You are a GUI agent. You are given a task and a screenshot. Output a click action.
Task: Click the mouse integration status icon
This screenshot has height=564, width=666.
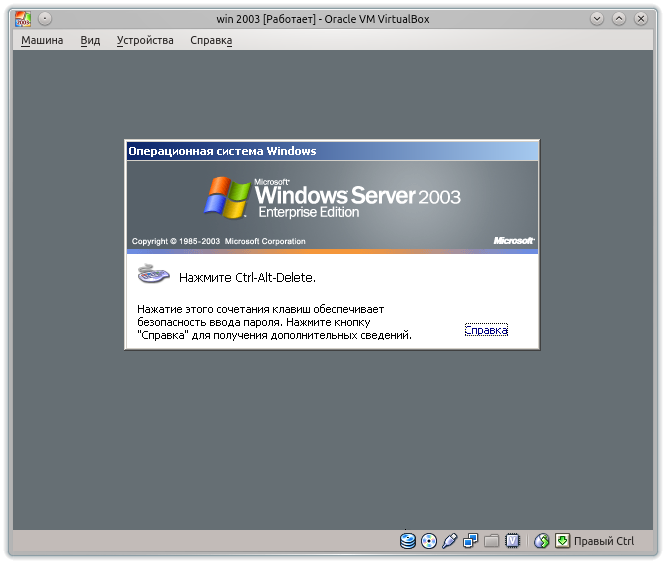click(542, 541)
